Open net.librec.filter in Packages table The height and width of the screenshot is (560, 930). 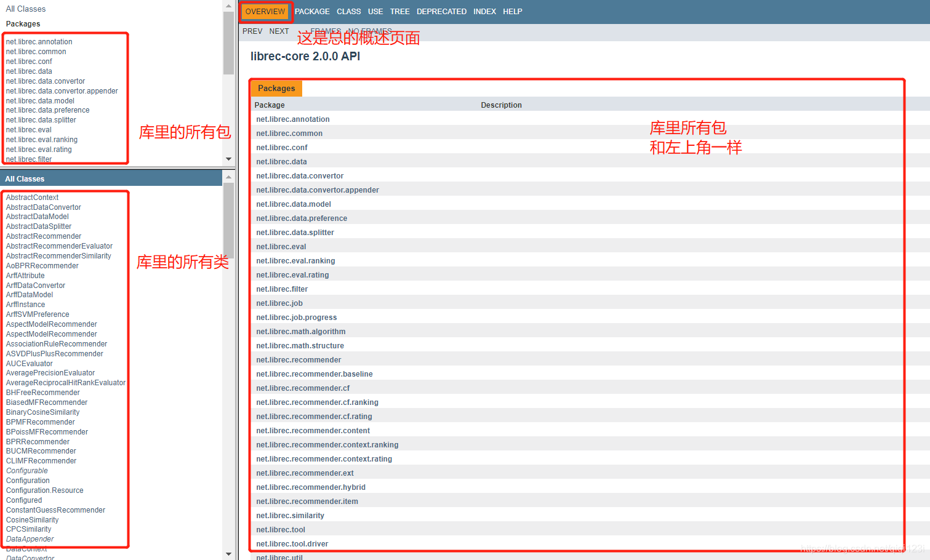tap(282, 289)
